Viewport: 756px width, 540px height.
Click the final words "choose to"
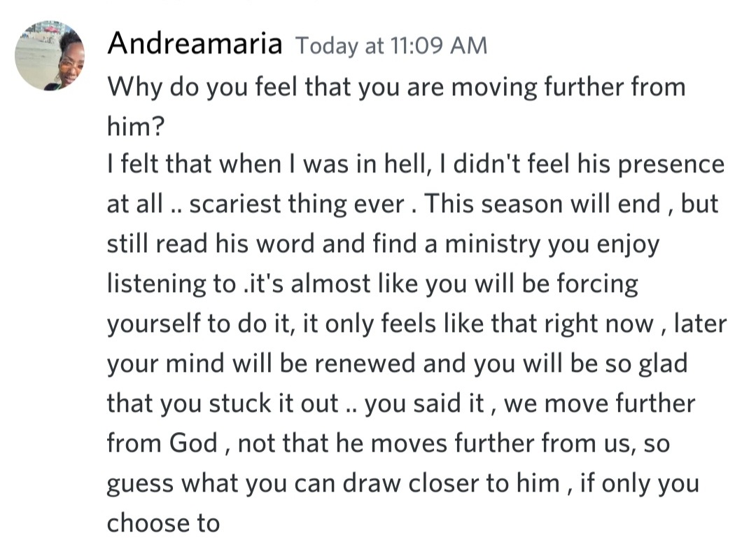(x=163, y=523)
